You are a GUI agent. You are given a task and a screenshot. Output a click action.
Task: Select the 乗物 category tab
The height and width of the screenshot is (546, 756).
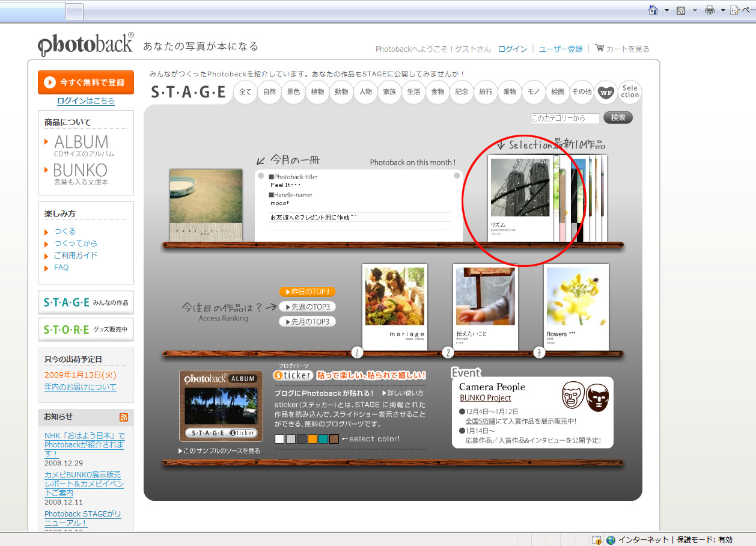coord(510,92)
